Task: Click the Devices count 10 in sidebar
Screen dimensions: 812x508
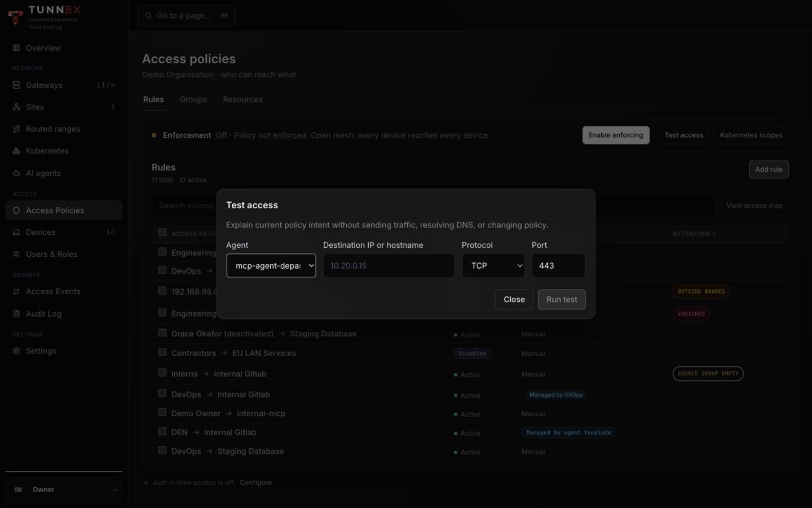Action: (111, 233)
